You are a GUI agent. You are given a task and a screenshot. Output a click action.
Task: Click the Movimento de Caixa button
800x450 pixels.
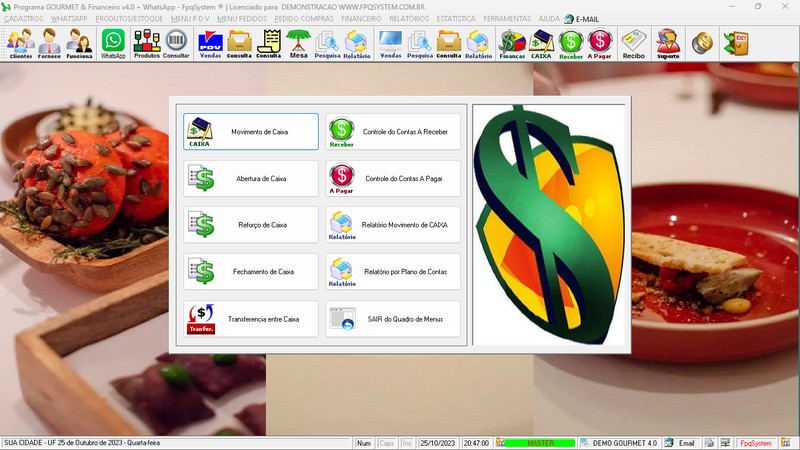click(251, 132)
